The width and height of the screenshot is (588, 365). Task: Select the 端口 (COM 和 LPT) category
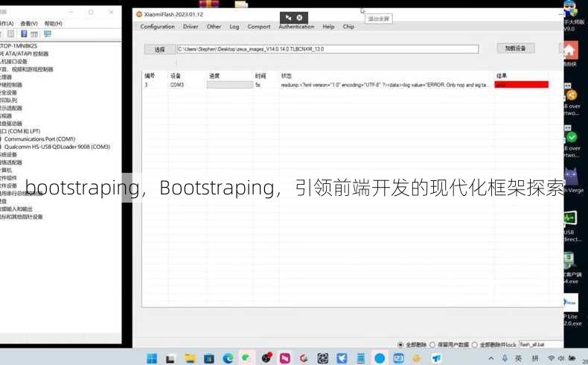[20, 131]
